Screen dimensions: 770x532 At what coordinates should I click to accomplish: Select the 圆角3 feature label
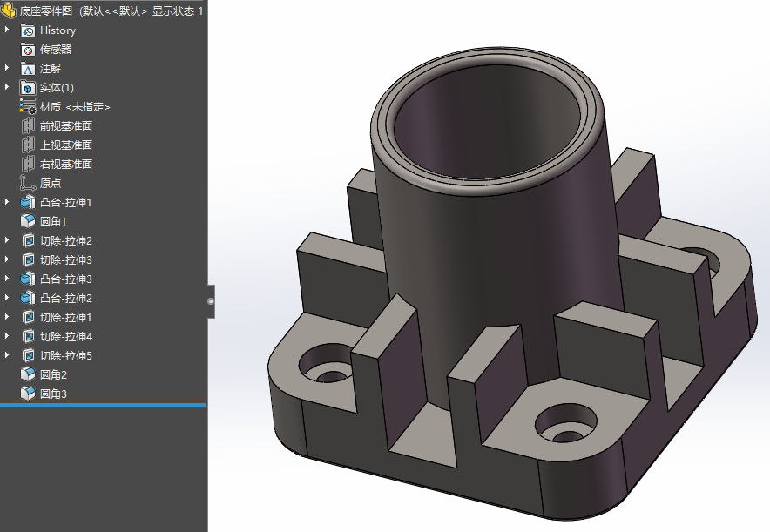click(53, 394)
